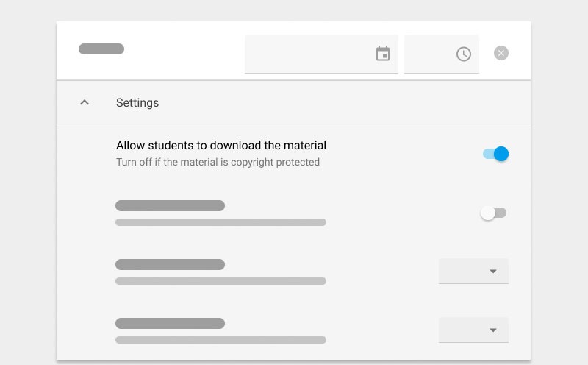Image resolution: width=588 pixels, height=365 pixels.
Task: Collapse the Settings section with the up chevron
Action: (85, 102)
